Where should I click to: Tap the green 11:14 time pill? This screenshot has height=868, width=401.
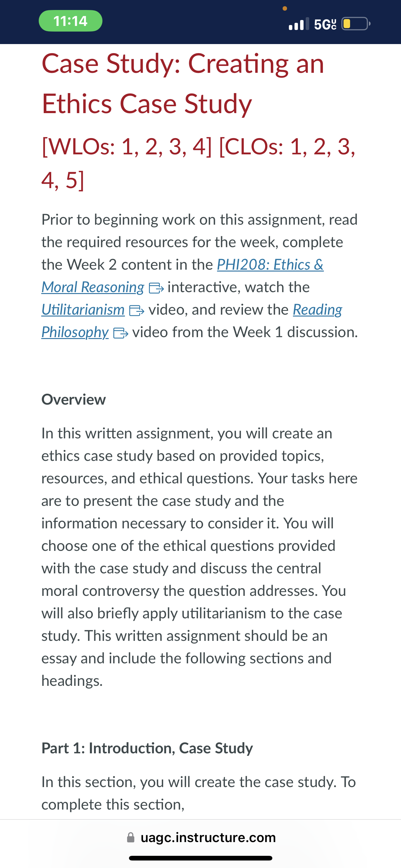coord(71,21)
